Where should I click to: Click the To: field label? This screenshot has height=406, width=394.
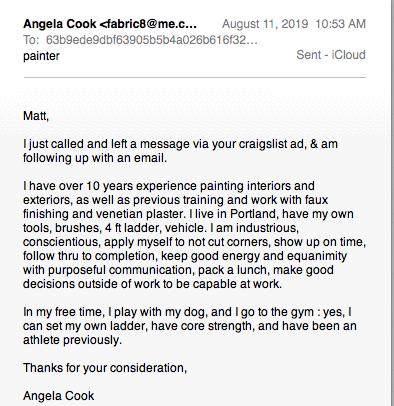click(x=31, y=40)
